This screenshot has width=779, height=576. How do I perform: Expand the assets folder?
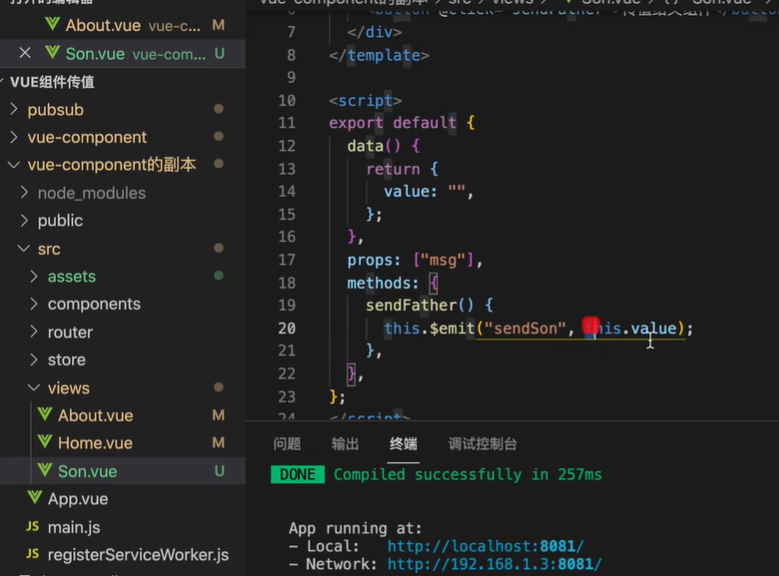pos(34,276)
